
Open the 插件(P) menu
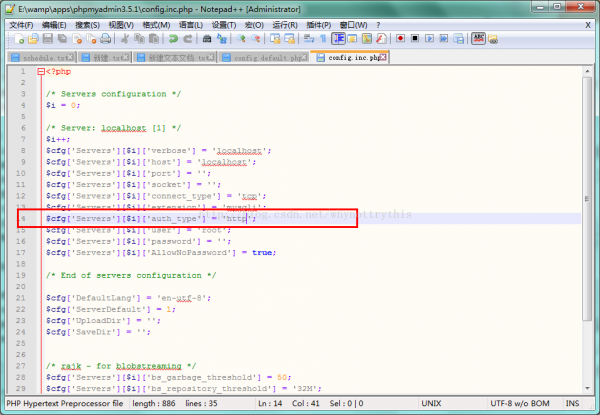point(318,25)
